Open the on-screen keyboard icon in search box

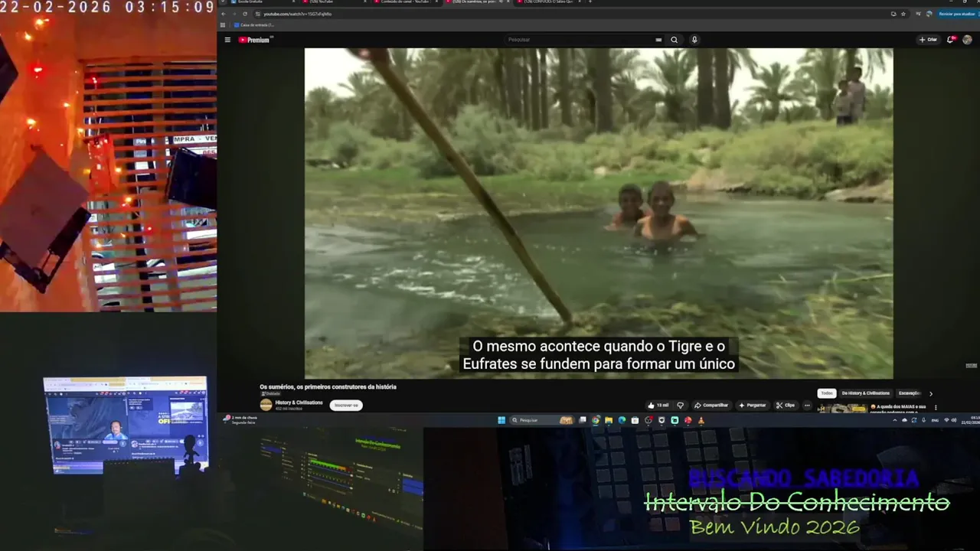point(658,40)
